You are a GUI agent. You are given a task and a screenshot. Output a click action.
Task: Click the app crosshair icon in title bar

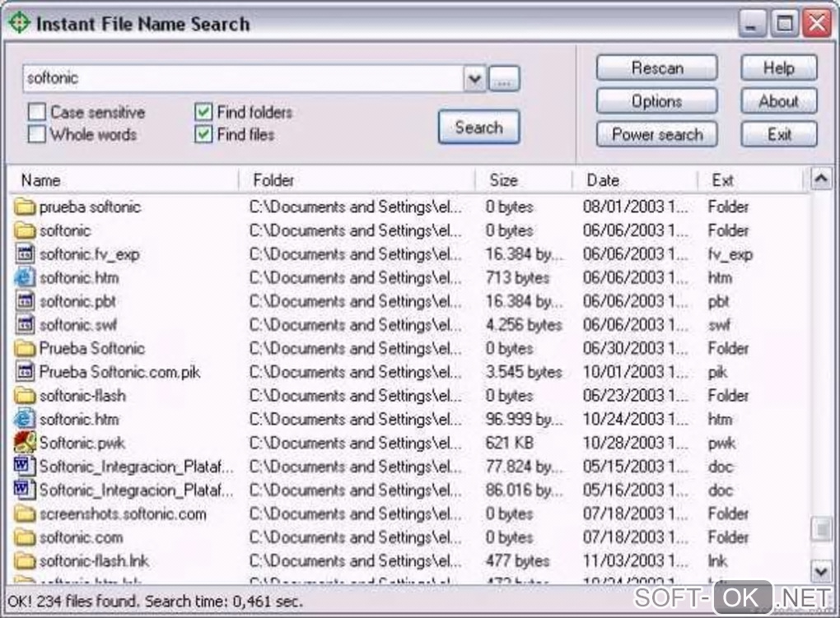click(19, 23)
